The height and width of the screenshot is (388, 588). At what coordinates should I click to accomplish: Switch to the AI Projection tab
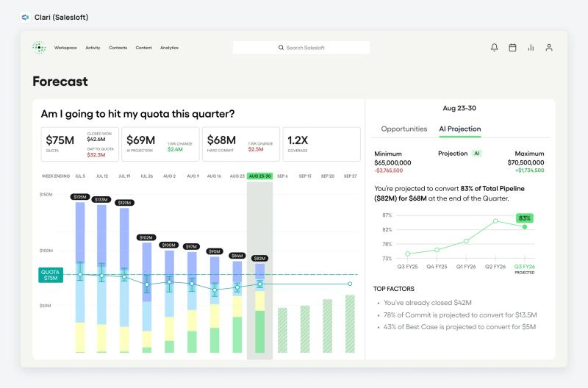point(460,129)
